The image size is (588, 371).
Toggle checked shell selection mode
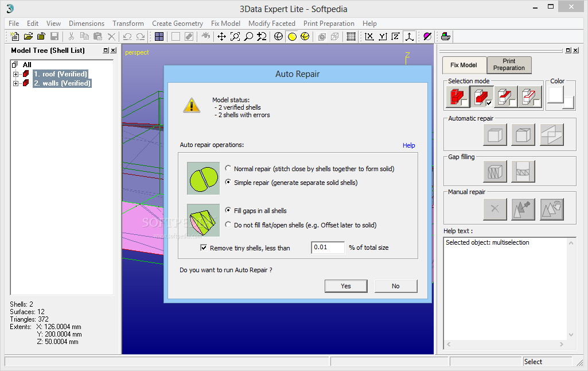coord(481,97)
